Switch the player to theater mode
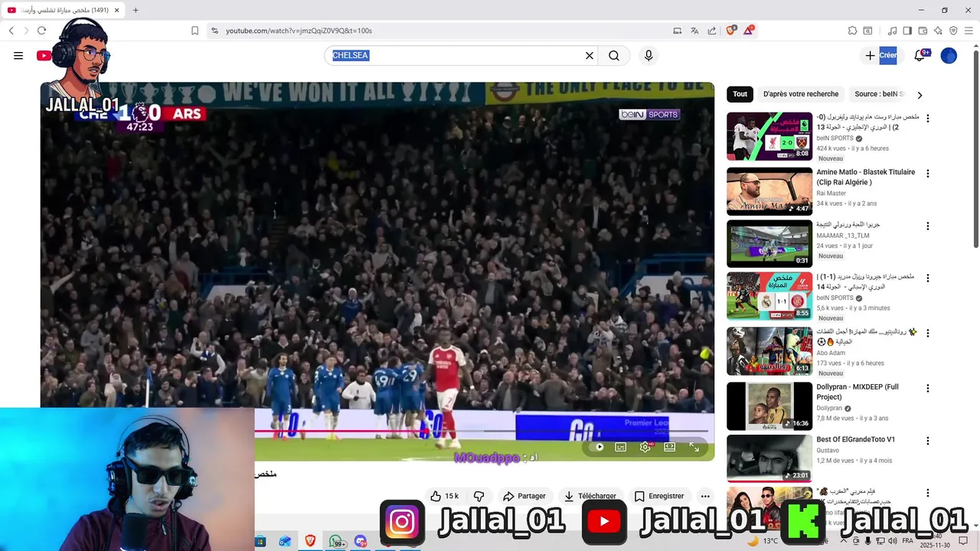The image size is (980, 551). click(x=670, y=447)
